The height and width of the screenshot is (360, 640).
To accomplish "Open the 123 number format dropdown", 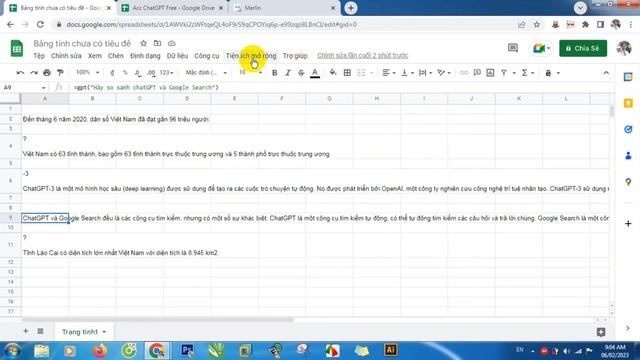I will [x=166, y=73].
